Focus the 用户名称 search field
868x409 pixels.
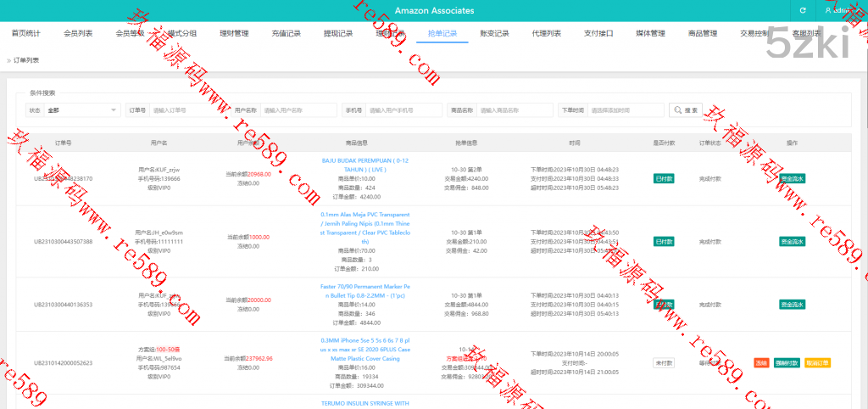pos(287,110)
